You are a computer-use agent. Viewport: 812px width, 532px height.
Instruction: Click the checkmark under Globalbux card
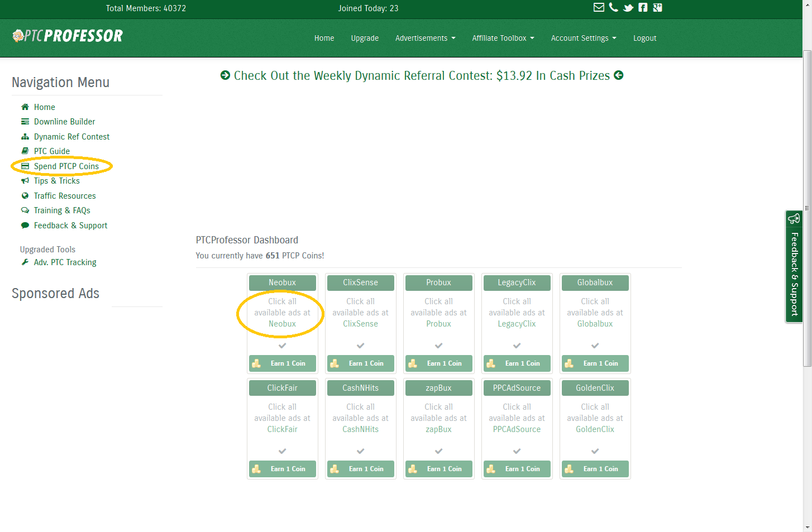(595, 346)
